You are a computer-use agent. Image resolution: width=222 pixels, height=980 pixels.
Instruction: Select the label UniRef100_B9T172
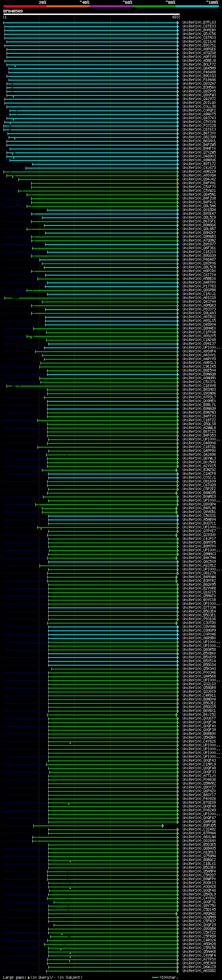click(x=199, y=164)
